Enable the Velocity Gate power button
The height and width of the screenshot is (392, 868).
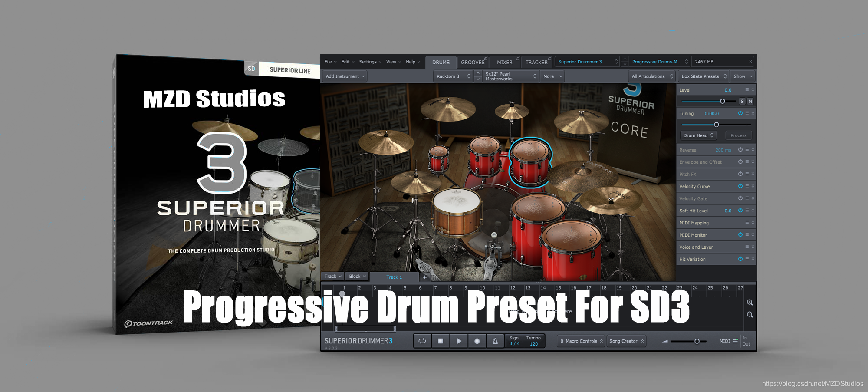point(740,198)
